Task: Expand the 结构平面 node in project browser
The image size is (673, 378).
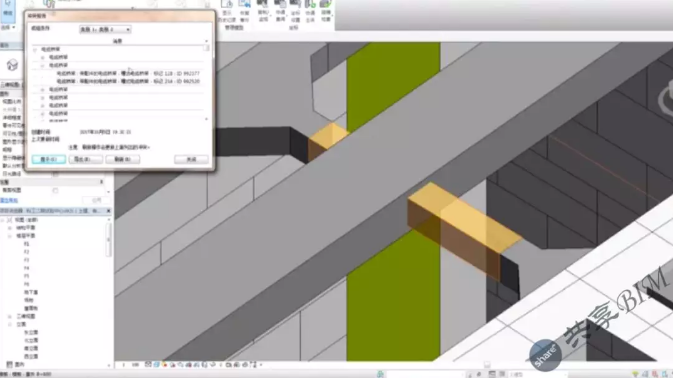Action: click(9, 228)
